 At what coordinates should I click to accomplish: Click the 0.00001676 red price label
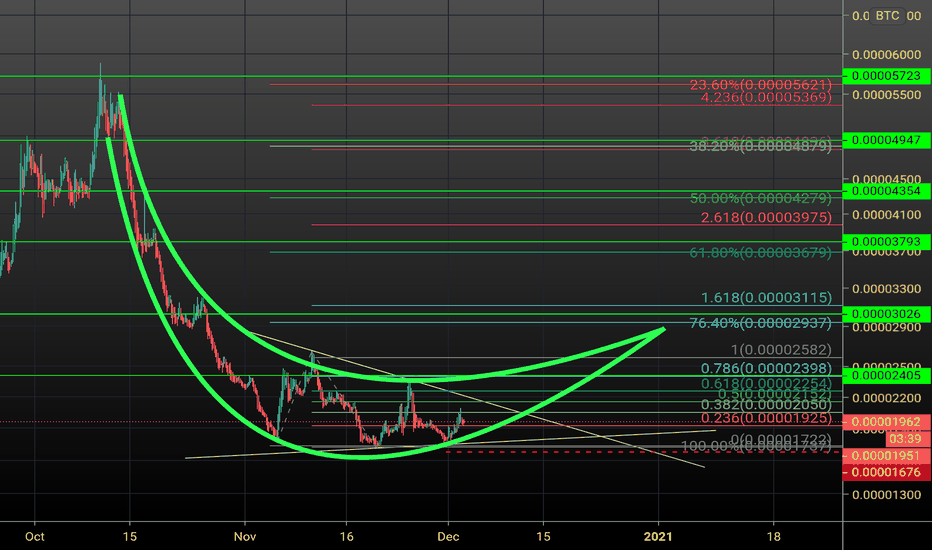(x=886, y=472)
